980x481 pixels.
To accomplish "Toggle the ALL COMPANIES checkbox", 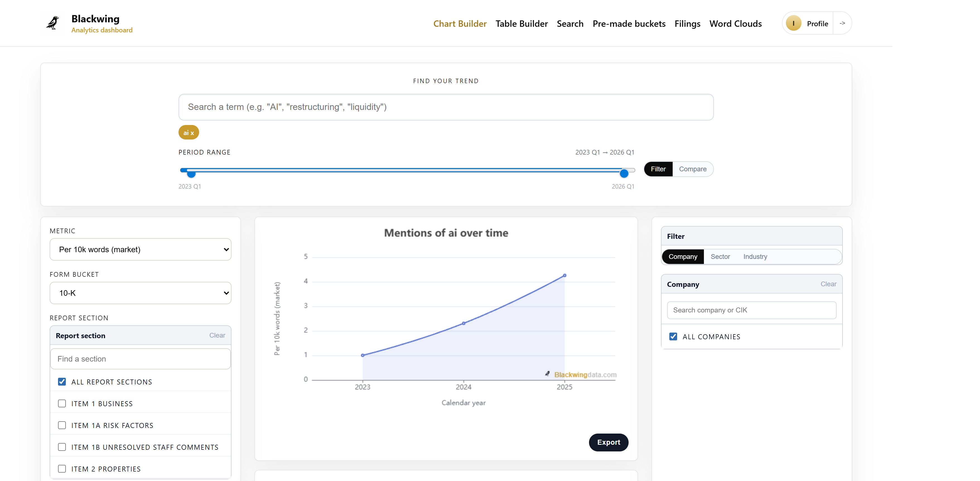I will coord(673,336).
